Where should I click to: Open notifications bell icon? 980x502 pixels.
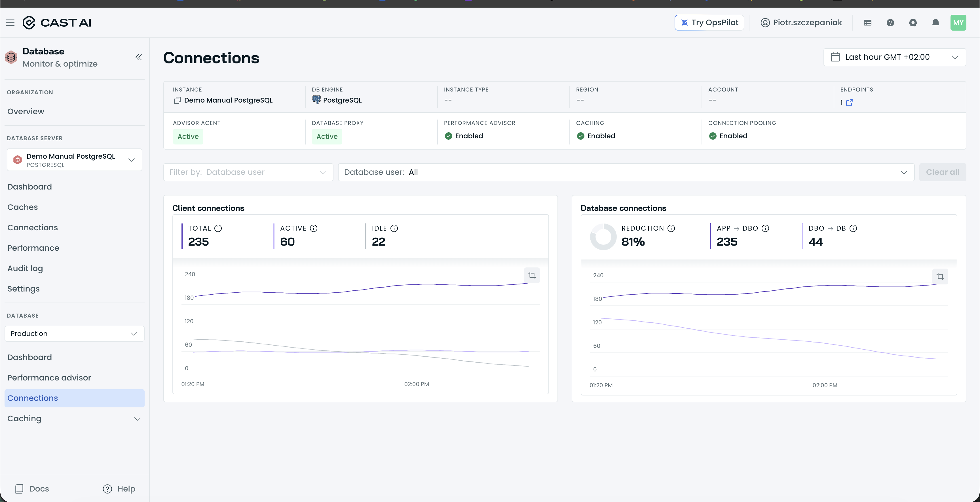click(935, 23)
